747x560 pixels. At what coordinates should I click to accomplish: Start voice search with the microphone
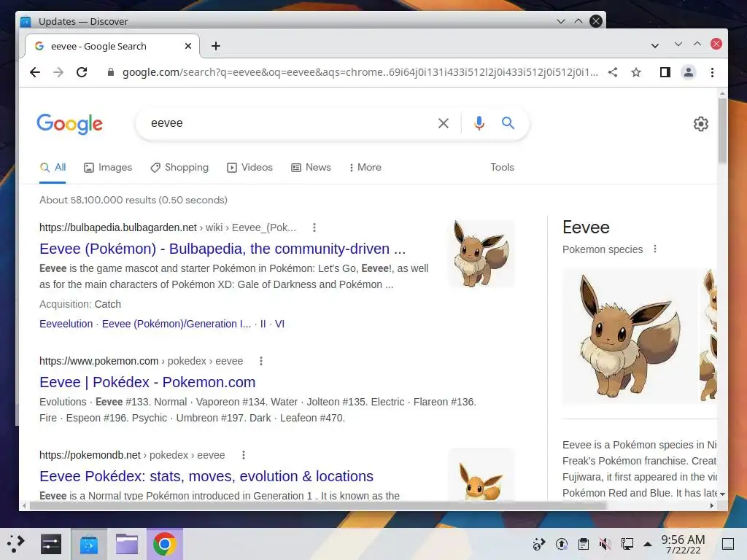point(479,123)
